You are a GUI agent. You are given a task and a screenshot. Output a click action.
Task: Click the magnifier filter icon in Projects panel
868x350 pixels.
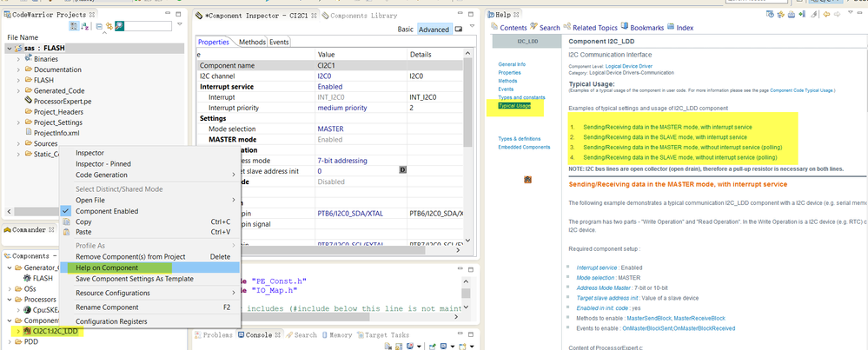(x=119, y=26)
